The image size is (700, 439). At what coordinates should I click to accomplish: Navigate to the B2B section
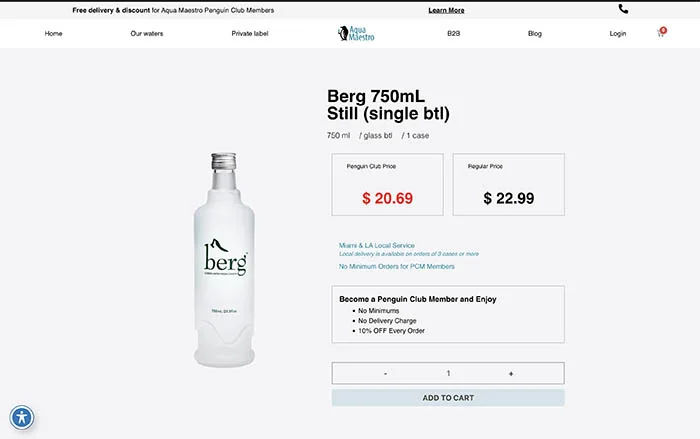click(x=454, y=33)
